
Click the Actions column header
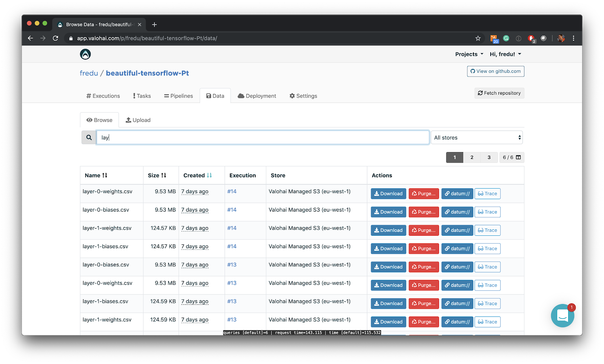[x=382, y=175]
